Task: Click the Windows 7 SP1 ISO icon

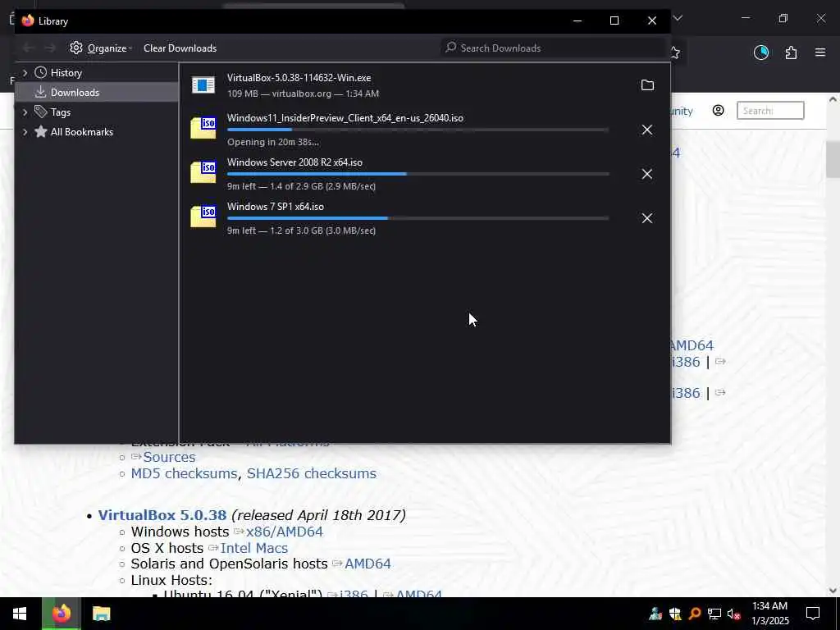Action: [x=203, y=217]
